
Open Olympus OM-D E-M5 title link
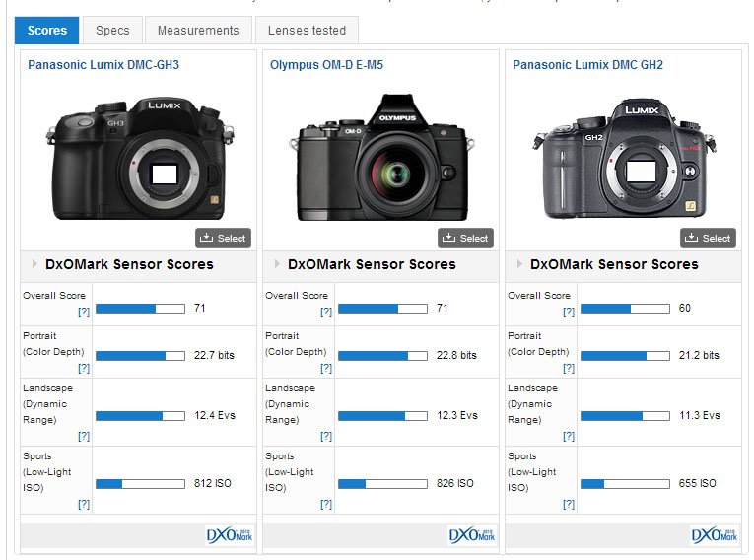(x=326, y=65)
